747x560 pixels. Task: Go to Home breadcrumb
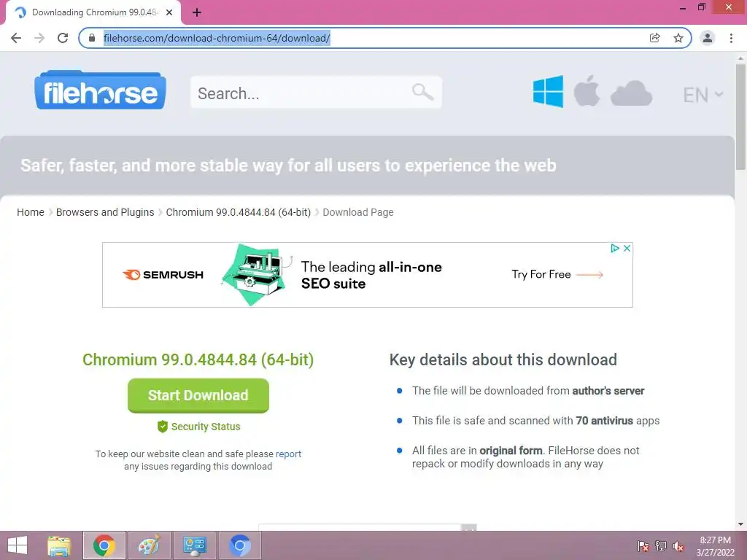(x=31, y=212)
